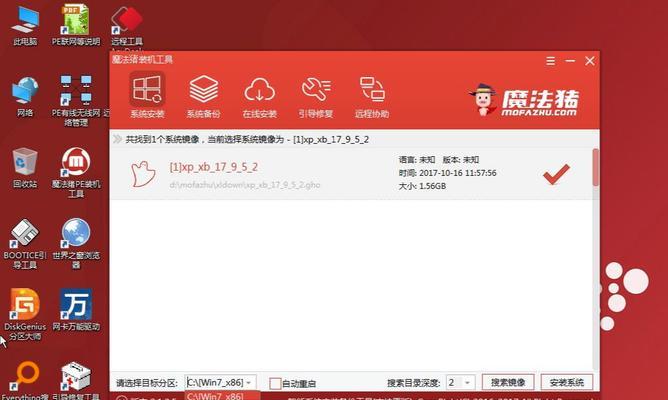Viewport: 668px width, 400px height.
Task: Open target partition dropdown C:\[Win7_x86]
Action: [x=221, y=382]
